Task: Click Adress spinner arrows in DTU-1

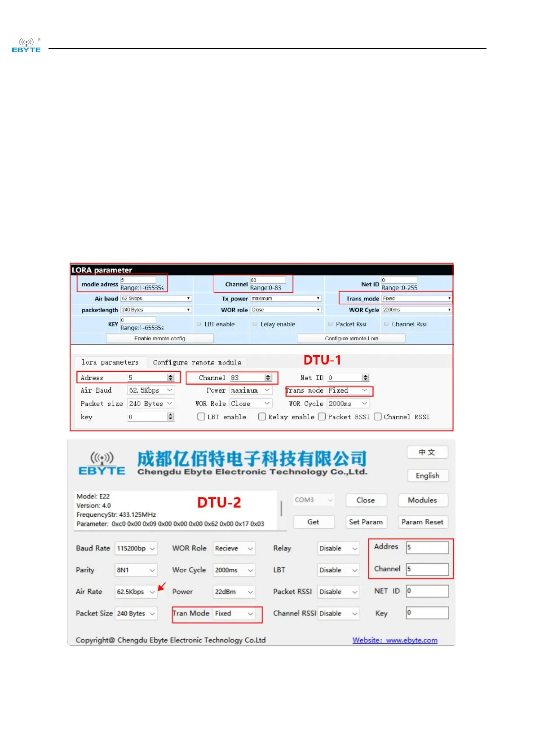Action: click(x=170, y=378)
